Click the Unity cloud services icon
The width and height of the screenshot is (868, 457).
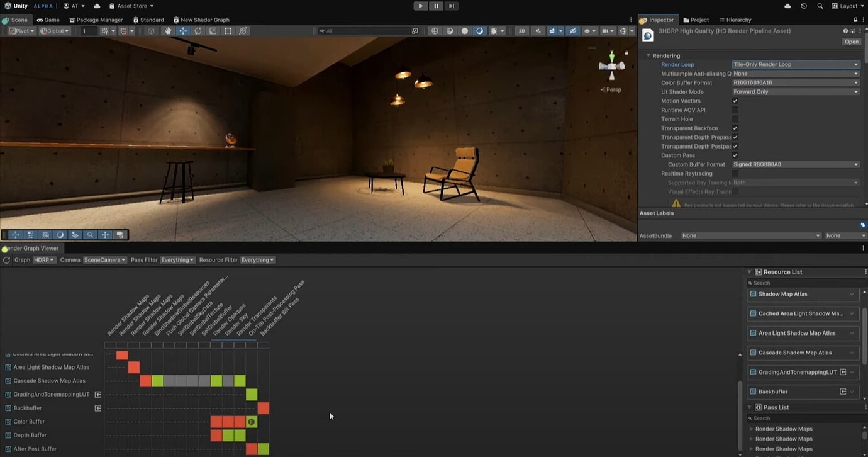coord(788,6)
